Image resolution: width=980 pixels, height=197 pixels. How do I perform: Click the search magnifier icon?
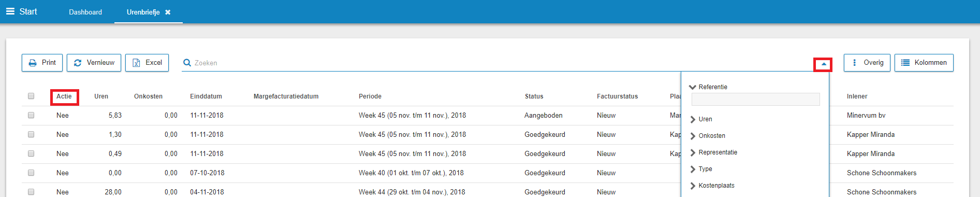[x=187, y=63]
